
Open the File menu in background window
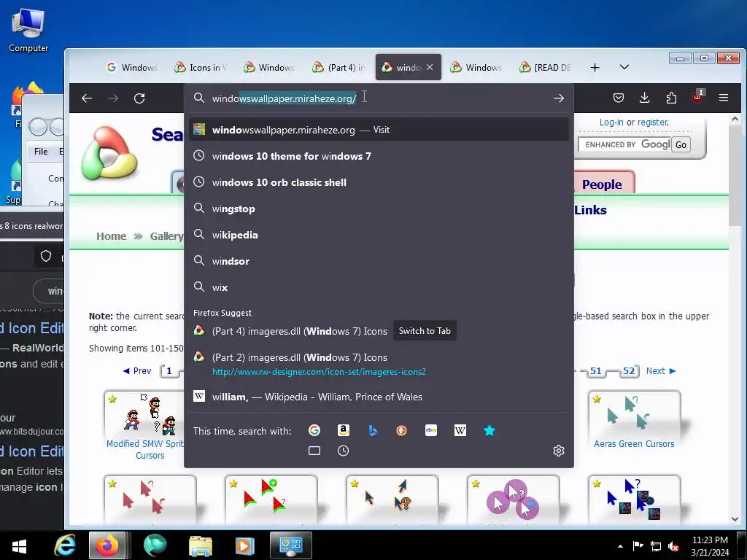click(x=41, y=152)
